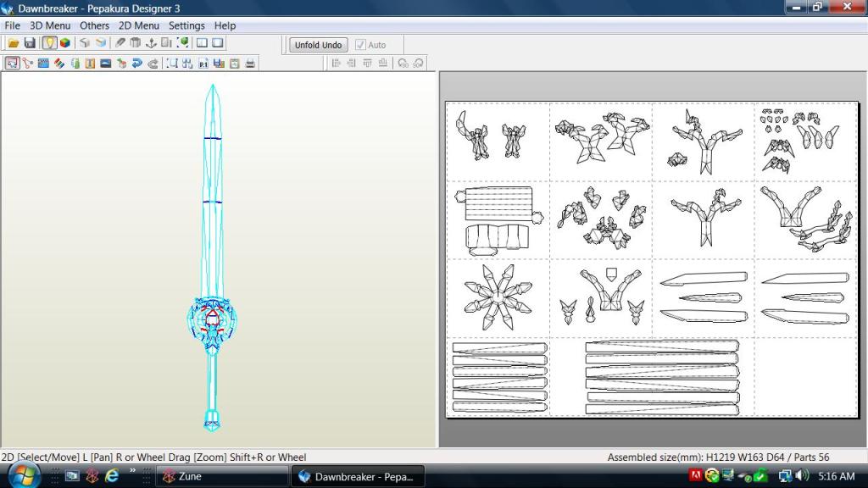Image resolution: width=868 pixels, height=488 pixels.
Task: Select the 2D Select/Move pointer tool
Action: click(12, 64)
